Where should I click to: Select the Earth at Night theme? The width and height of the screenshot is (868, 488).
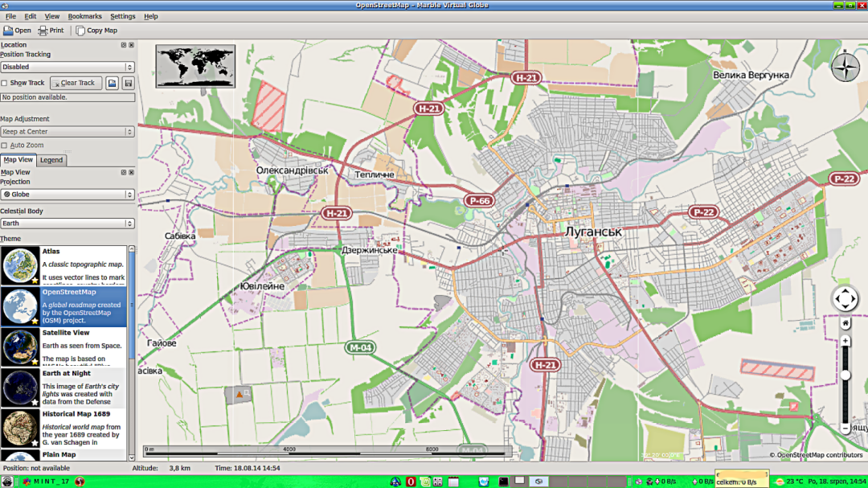click(x=63, y=388)
